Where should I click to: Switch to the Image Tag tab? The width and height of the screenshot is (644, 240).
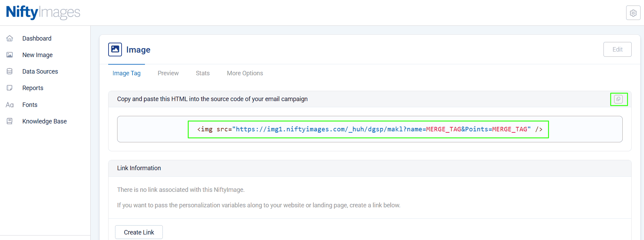point(126,73)
